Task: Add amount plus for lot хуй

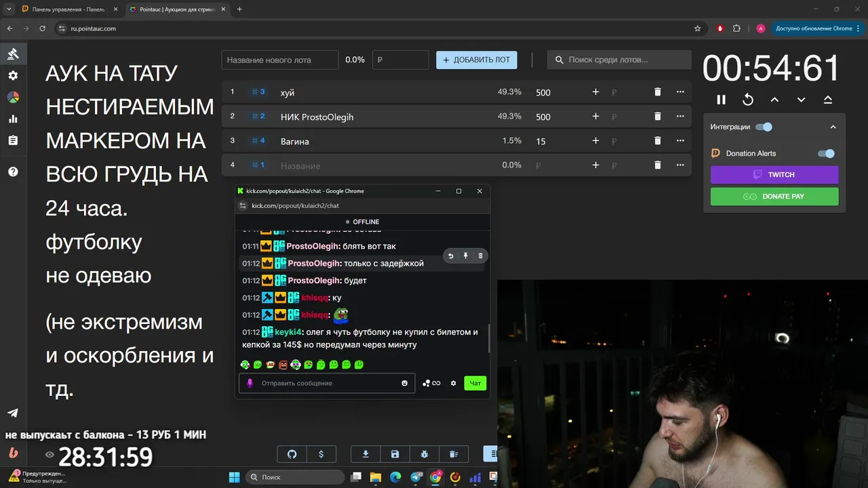Action: 595,92
